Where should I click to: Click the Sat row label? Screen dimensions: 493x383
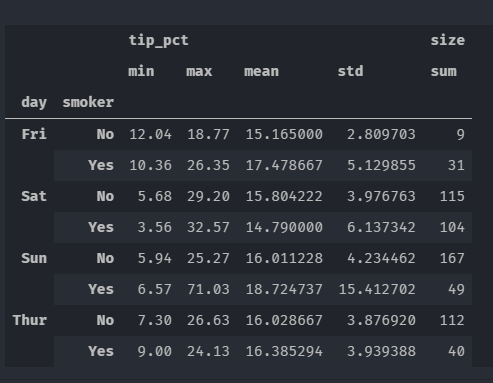tap(34, 196)
